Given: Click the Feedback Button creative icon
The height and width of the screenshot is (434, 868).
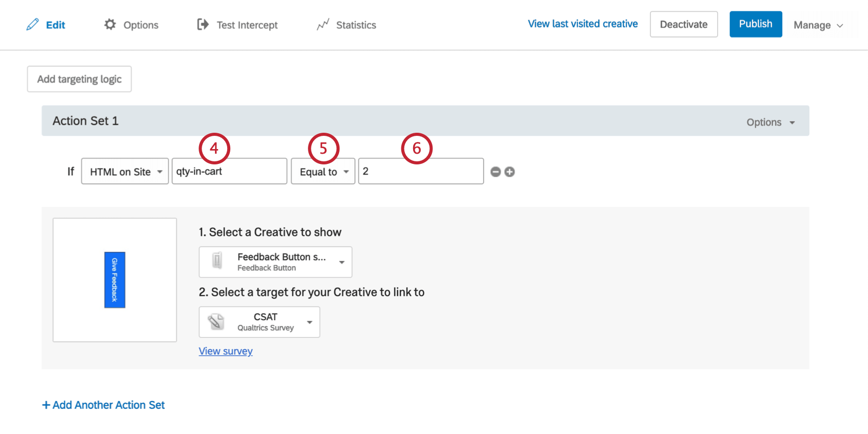Looking at the screenshot, I should coord(217,261).
